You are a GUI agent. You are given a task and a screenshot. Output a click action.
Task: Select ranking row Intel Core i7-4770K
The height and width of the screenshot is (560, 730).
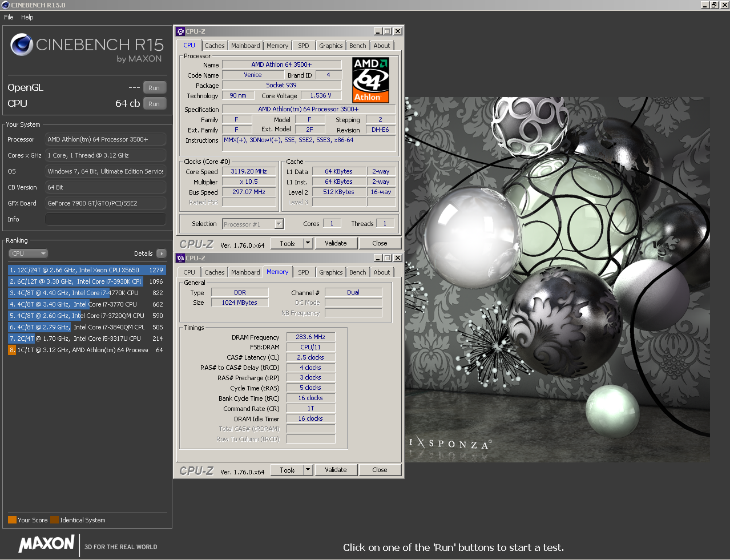(x=87, y=293)
